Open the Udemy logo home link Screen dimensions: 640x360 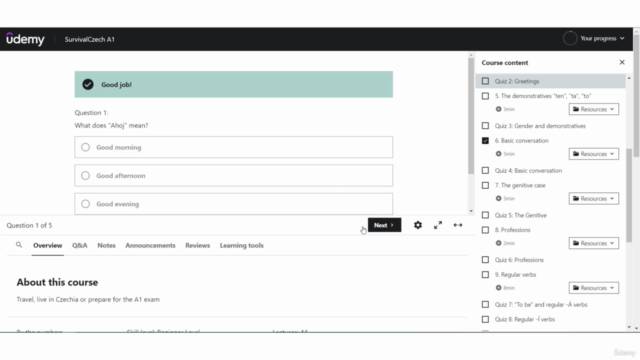pyautogui.click(x=25, y=39)
